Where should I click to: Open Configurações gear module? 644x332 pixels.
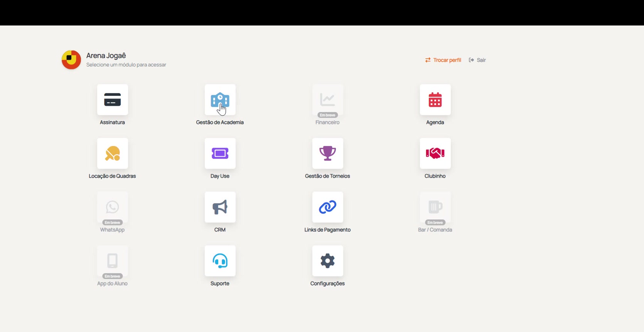pyautogui.click(x=327, y=261)
